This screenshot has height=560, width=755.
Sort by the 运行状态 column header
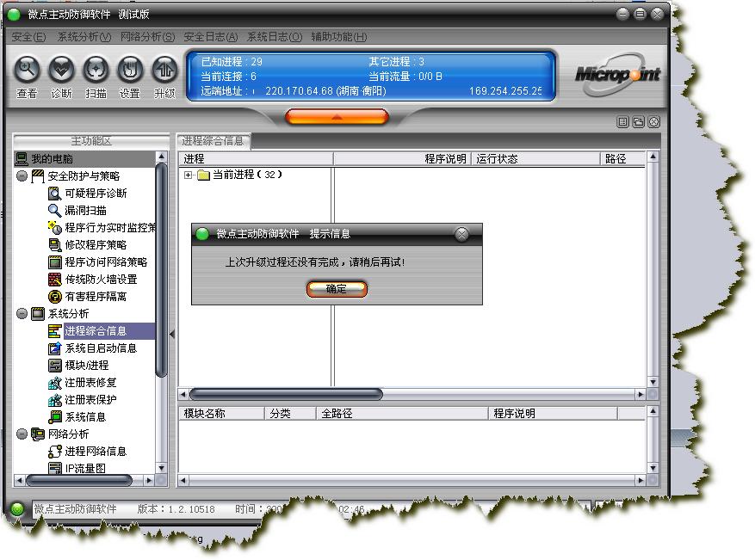click(x=535, y=159)
